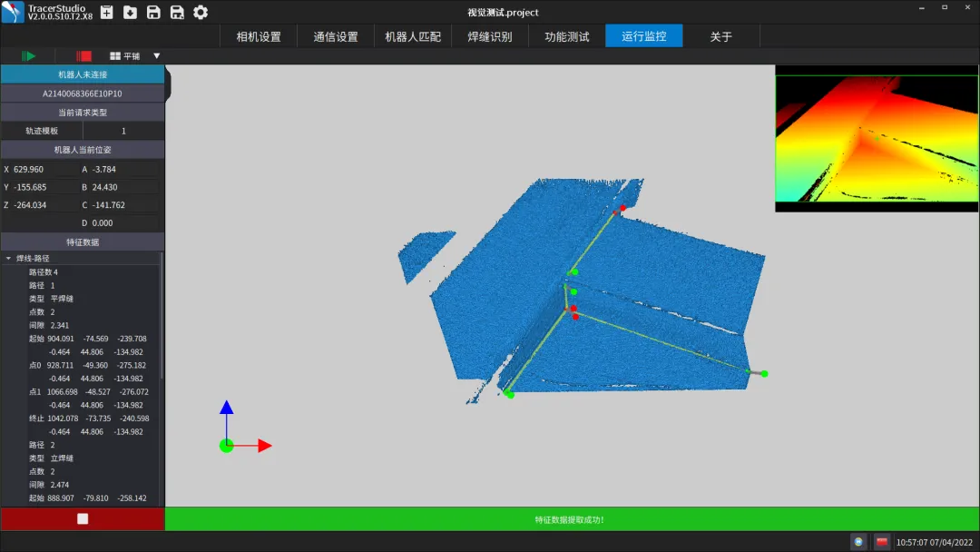Image resolution: width=980 pixels, height=552 pixels.
Task: Click the 机器人未连接 status button
Action: [x=82, y=74]
